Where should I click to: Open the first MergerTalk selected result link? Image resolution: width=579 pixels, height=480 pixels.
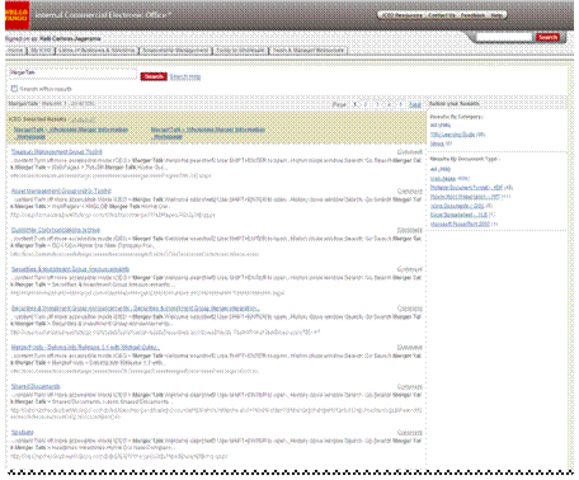71,133
